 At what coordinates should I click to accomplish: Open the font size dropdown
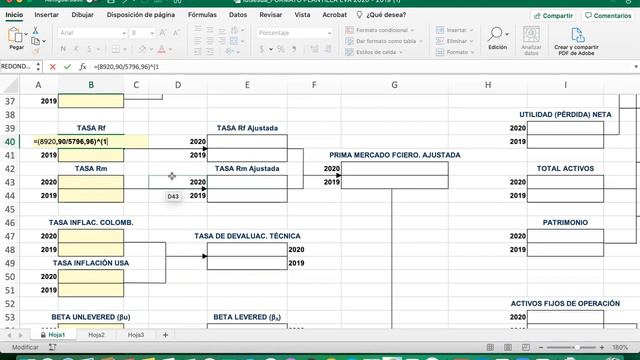click(x=152, y=33)
